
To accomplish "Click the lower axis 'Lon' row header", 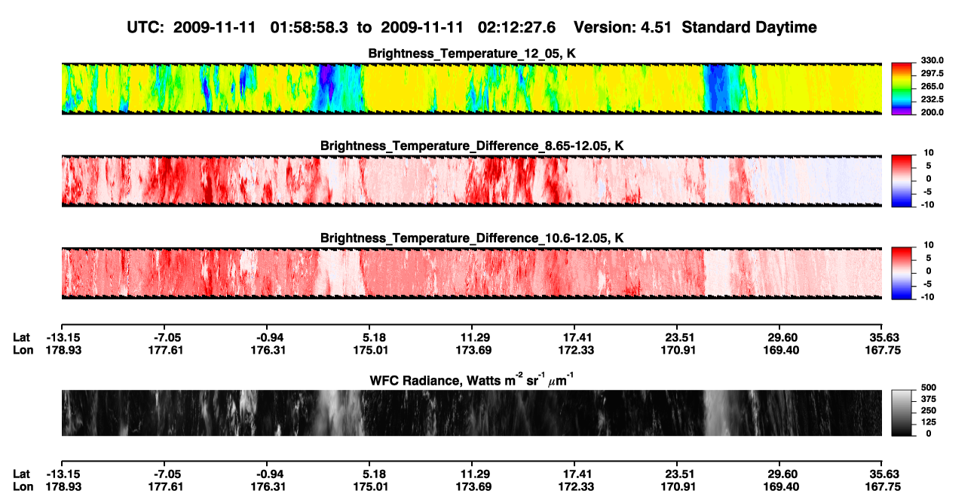I will coord(23,486).
